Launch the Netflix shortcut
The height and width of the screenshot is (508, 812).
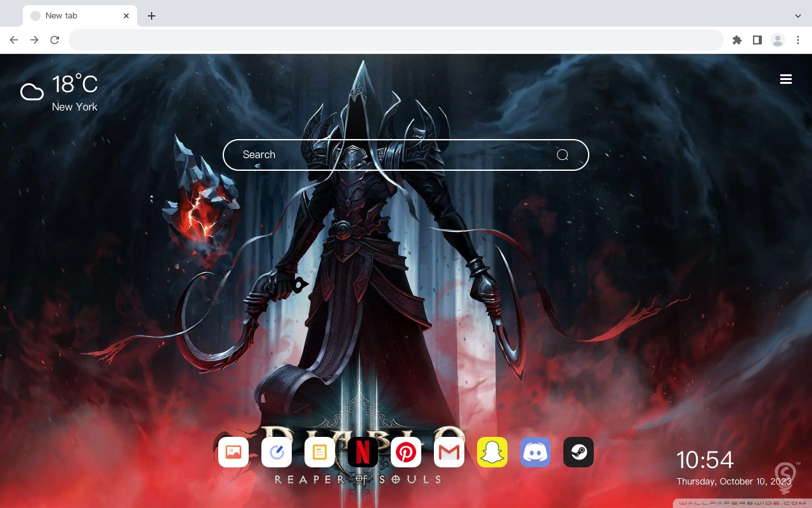[363, 452]
